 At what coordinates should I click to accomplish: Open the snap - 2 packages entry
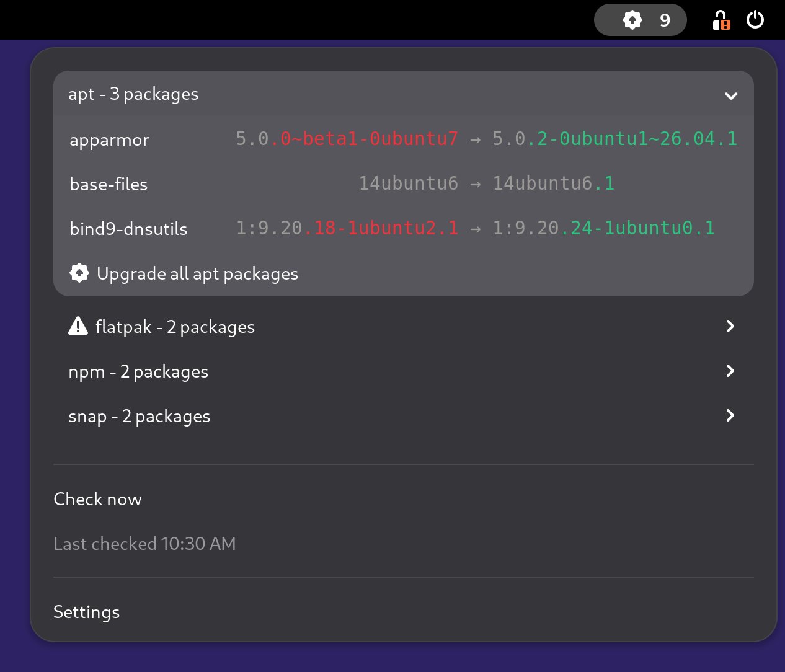[x=404, y=415]
